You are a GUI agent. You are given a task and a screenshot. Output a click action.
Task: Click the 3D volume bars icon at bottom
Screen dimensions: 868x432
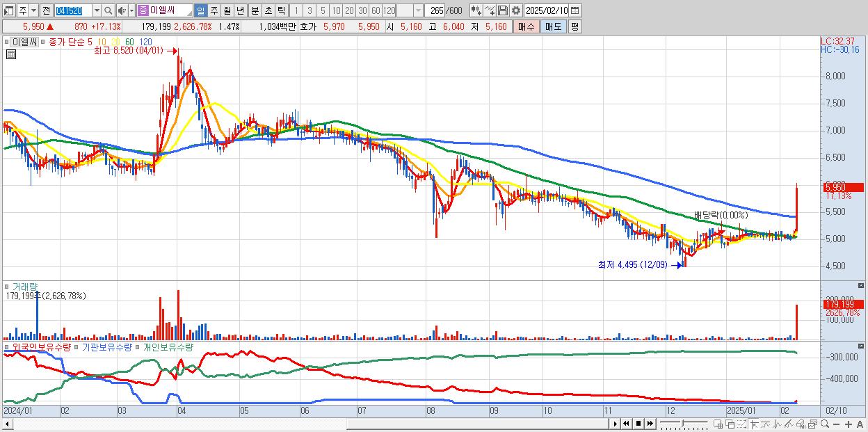801,424
